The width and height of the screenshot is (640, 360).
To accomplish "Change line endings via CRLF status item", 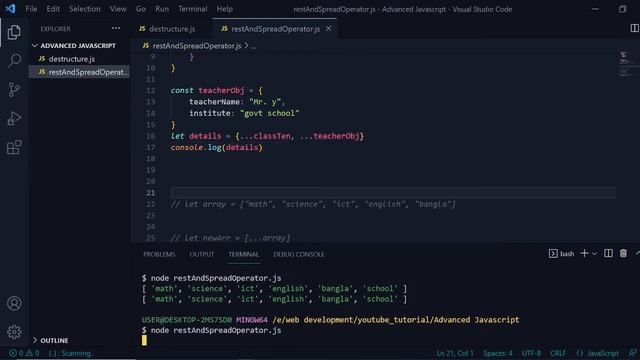I will (x=558, y=353).
